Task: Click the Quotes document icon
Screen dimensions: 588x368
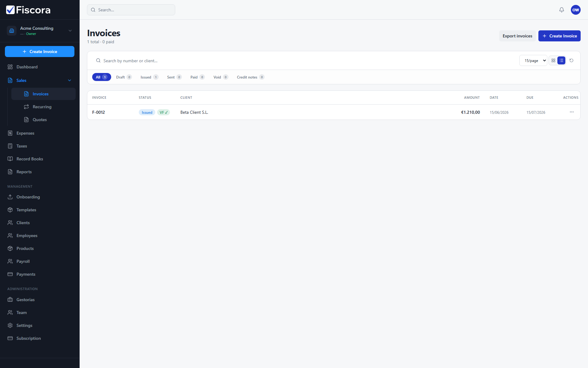Action: (x=26, y=120)
